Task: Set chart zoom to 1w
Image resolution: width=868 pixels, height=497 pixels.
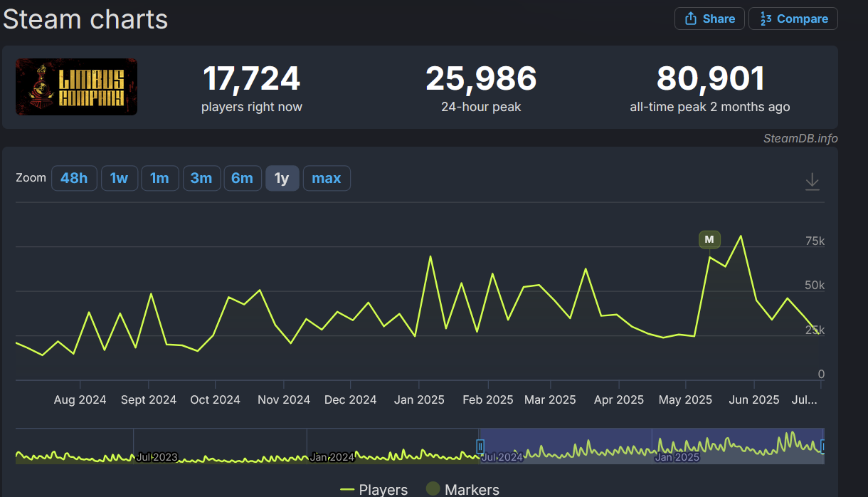Action: pyautogui.click(x=119, y=178)
